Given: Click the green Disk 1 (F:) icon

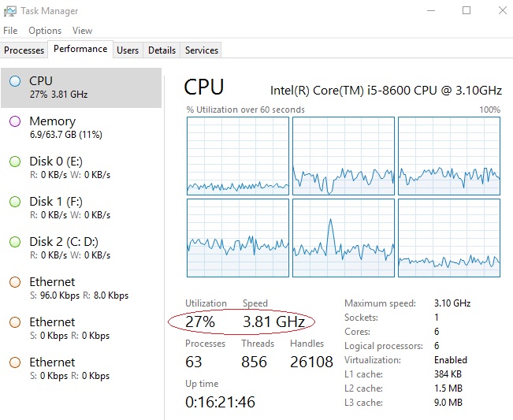Looking at the screenshot, I should tap(15, 202).
